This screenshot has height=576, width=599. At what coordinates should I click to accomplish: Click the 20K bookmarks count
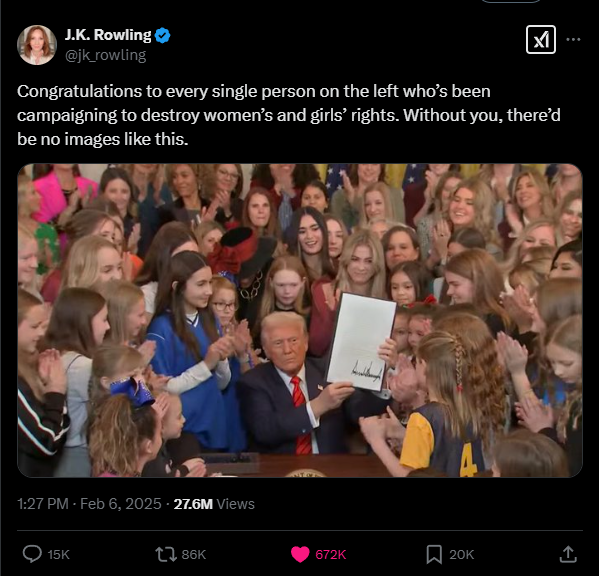point(461,555)
